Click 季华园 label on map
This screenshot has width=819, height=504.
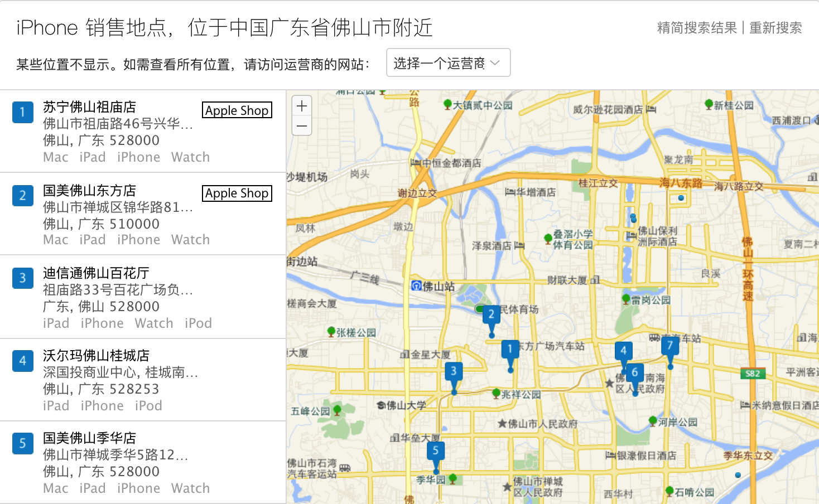point(431,479)
